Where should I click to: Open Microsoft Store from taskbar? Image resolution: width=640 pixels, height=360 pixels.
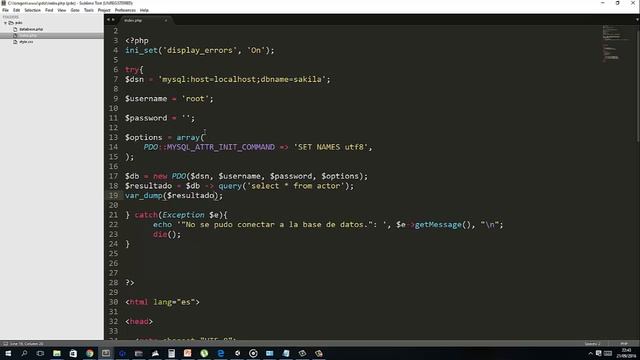pos(73,353)
